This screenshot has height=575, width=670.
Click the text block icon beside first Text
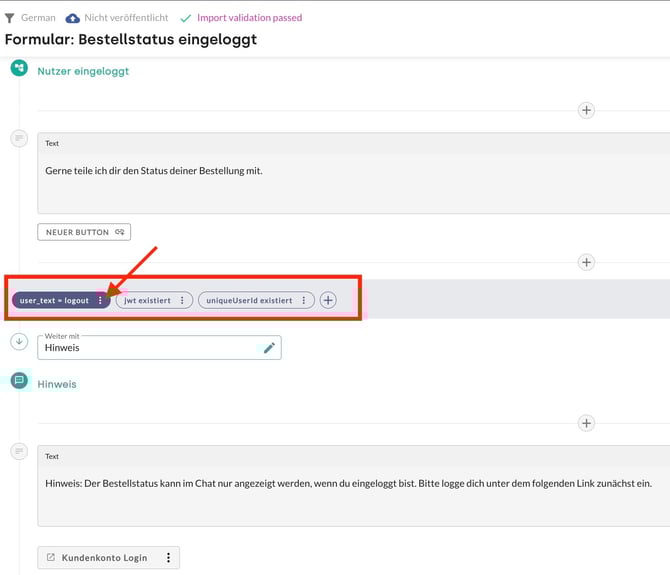pos(19,139)
